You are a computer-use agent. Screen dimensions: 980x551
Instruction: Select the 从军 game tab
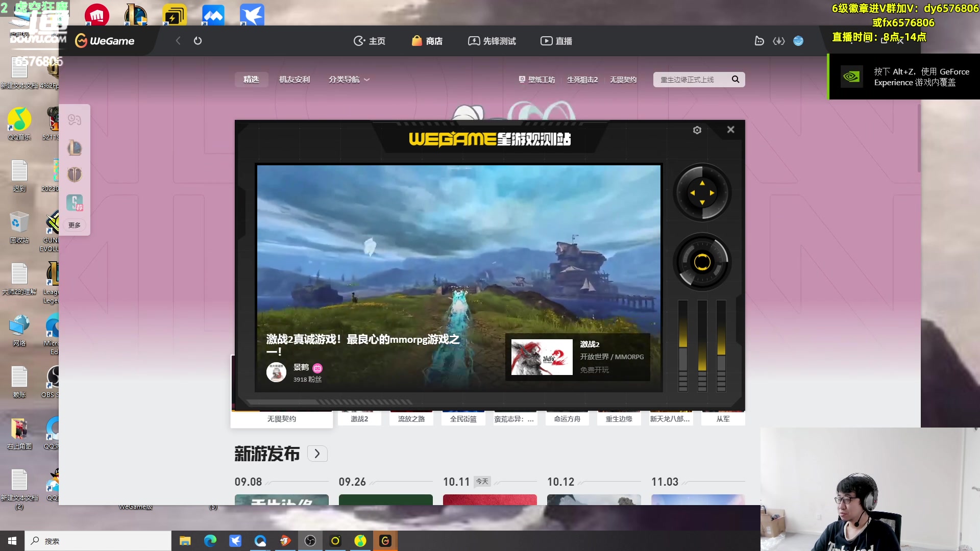pyautogui.click(x=723, y=419)
